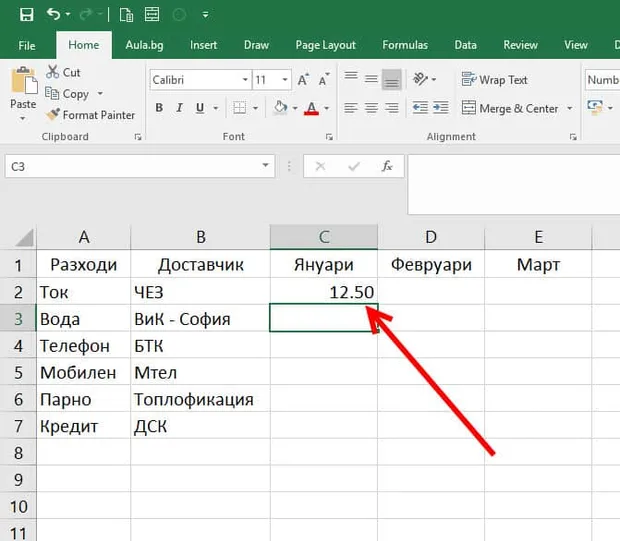Expand the Borders dropdown arrow
Viewport: 620px width, 541px height.
tap(255, 108)
